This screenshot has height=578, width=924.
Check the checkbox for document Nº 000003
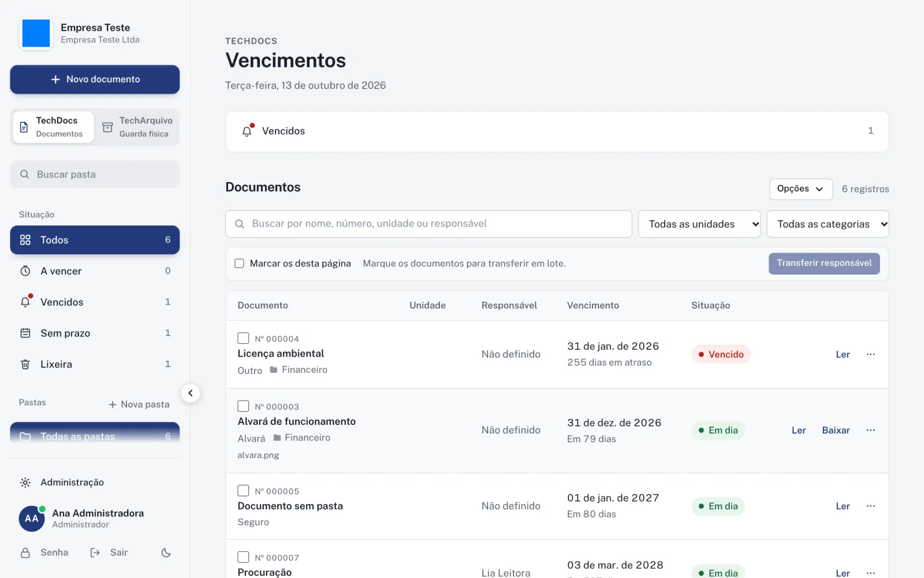click(x=243, y=406)
